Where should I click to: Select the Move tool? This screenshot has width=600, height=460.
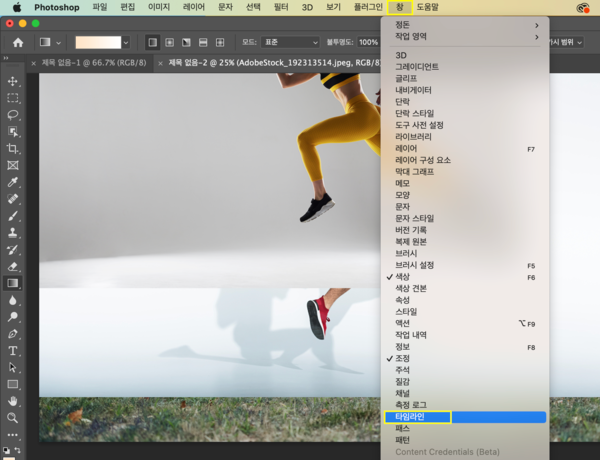(13, 81)
